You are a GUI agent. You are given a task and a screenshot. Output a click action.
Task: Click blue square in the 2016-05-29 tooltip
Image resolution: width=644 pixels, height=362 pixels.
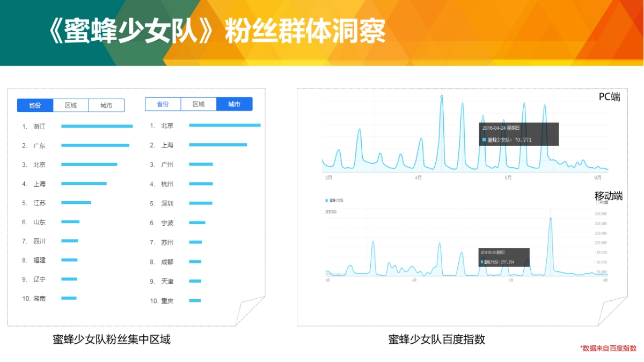pos(482,262)
